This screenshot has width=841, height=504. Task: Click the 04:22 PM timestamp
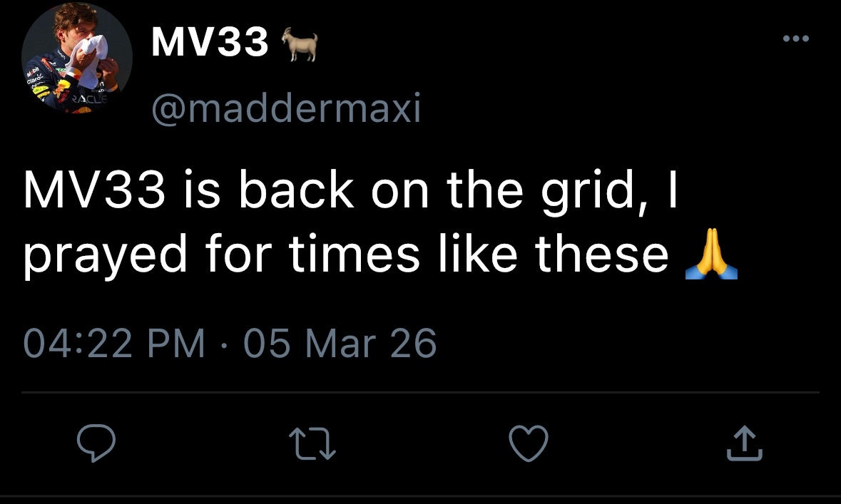(x=114, y=343)
